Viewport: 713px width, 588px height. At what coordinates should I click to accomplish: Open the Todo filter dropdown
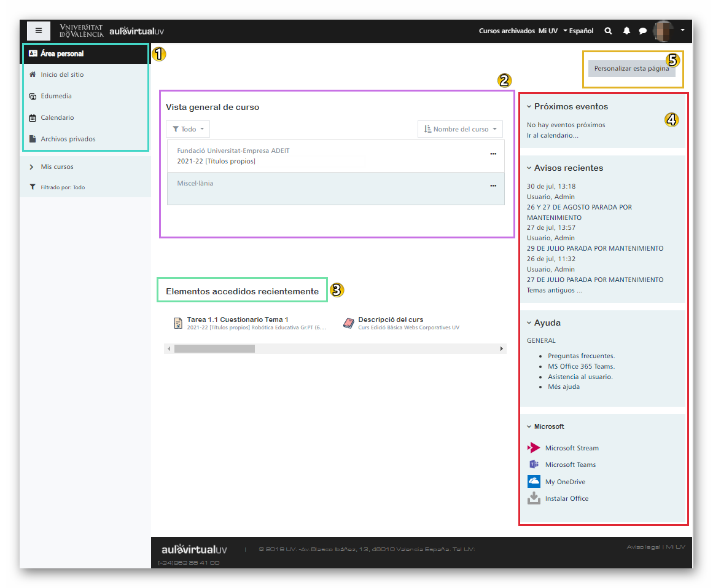188,129
